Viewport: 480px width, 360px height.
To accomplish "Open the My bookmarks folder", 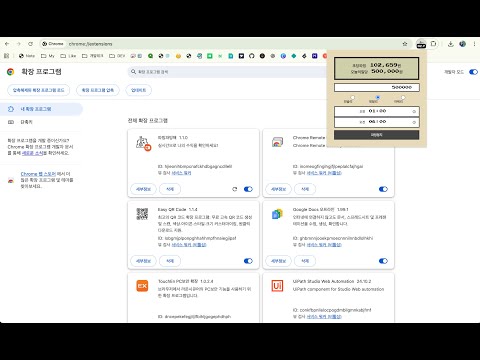I will click(48, 56).
